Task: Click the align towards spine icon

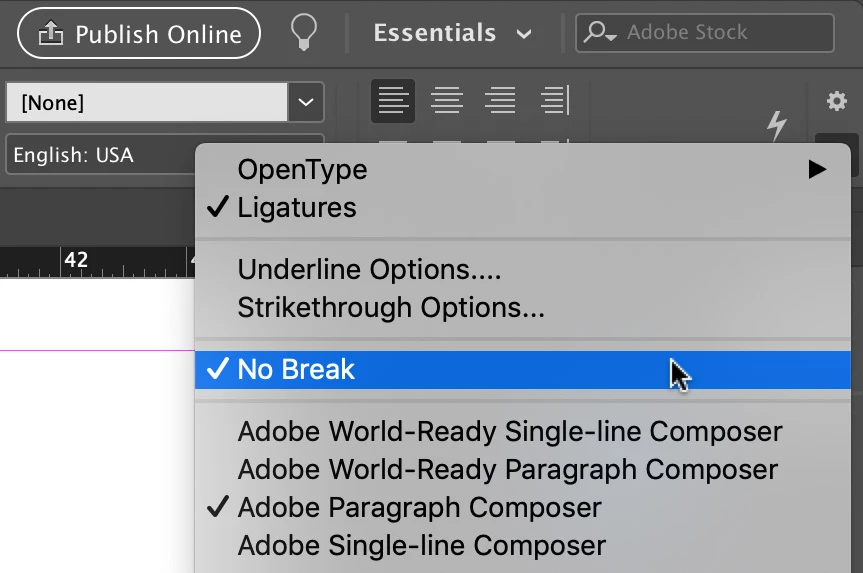Action: click(x=555, y=101)
